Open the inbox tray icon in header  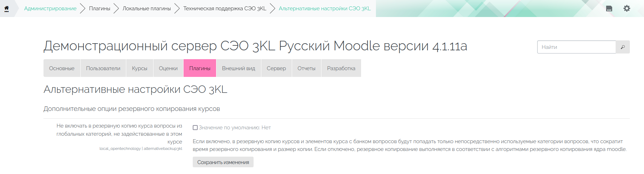[x=609, y=9]
